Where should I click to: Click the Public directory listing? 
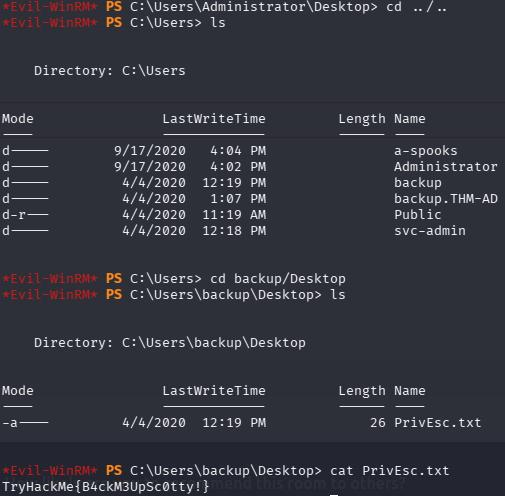pyautogui.click(x=418, y=215)
